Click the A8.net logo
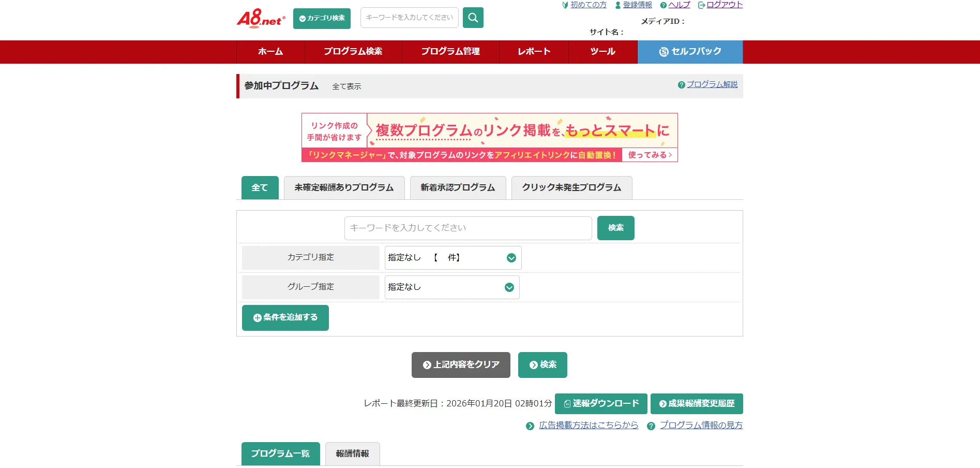This screenshot has width=980, height=468. point(261,18)
